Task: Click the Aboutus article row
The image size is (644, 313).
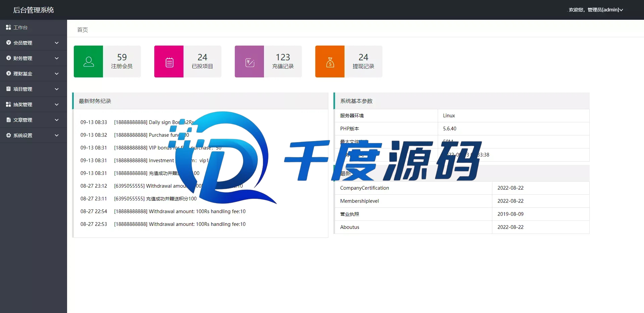Action: coord(462,227)
